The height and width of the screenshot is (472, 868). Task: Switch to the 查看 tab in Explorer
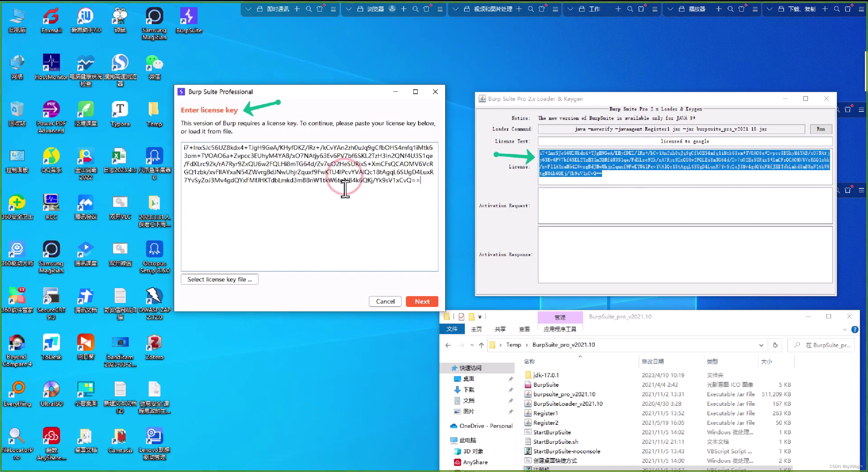point(524,329)
